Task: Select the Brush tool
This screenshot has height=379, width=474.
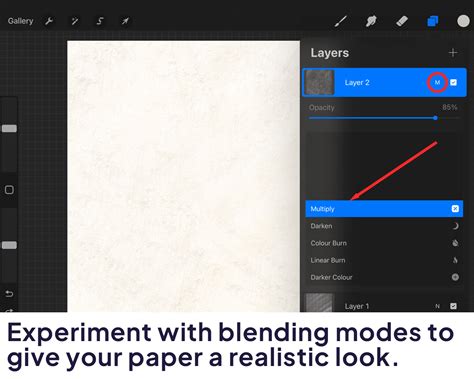Action: pos(341,21)
